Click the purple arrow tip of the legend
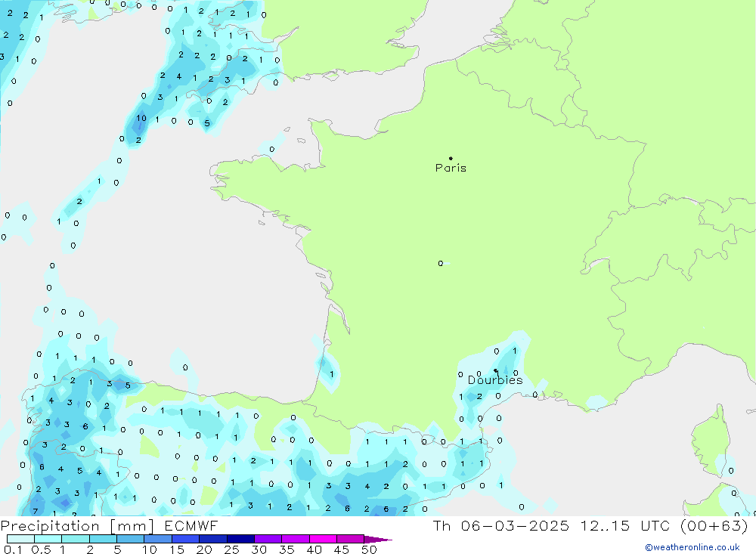This screenshot has height=554, width=756. [382, 540]
